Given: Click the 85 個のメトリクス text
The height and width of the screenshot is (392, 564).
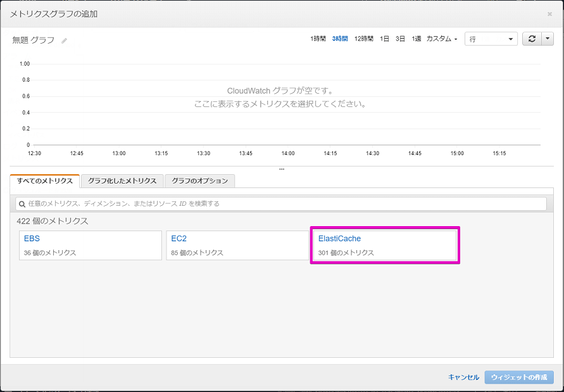Looking at the screenshot, I should point(197,253).
